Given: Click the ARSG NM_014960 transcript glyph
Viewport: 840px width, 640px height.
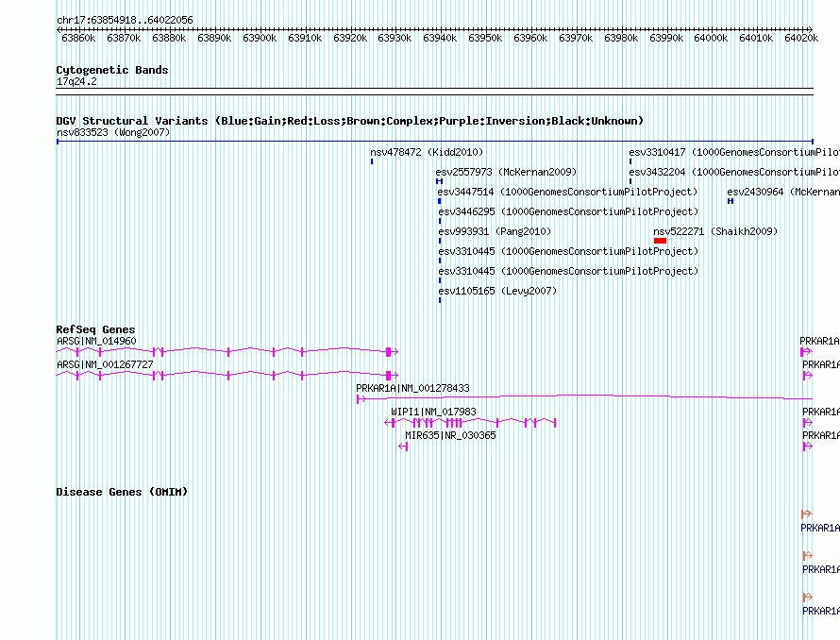Looking at the screenshot, I should [x=227, y=352].
